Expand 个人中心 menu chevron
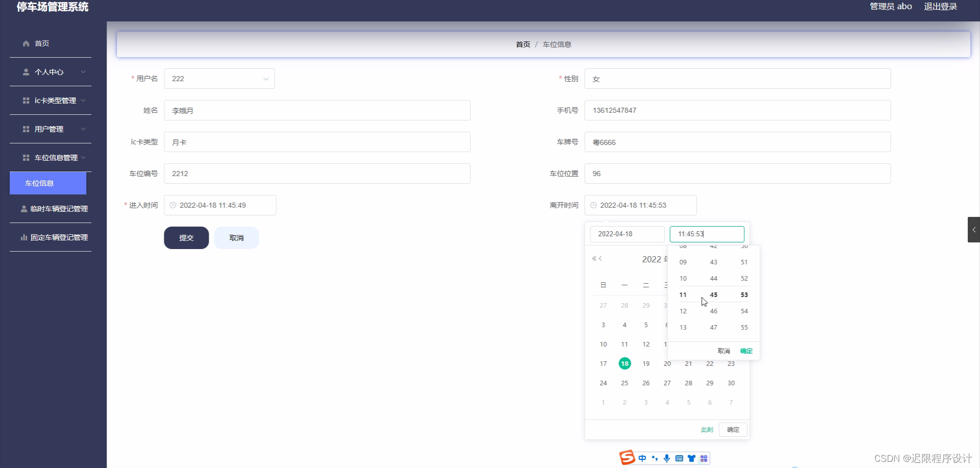 pyautogui.click(x=83, y=72)
